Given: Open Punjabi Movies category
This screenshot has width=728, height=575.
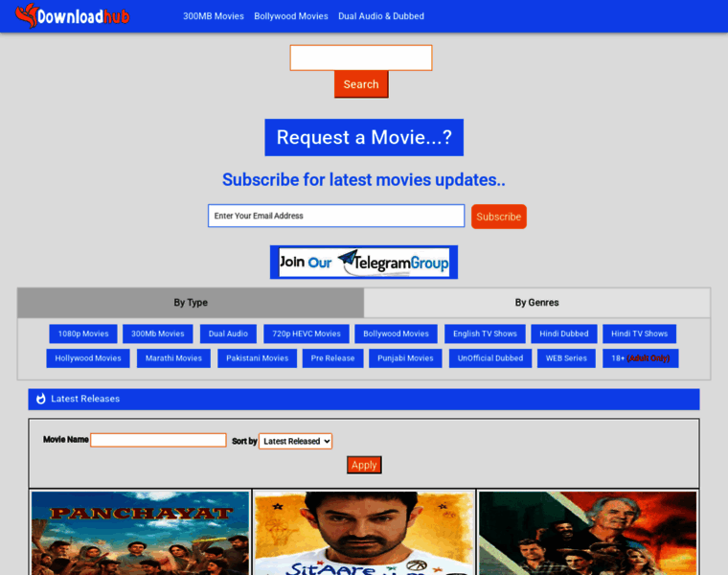Looking at the screenshot, I should pyautogui.click(x=405, y=358).
